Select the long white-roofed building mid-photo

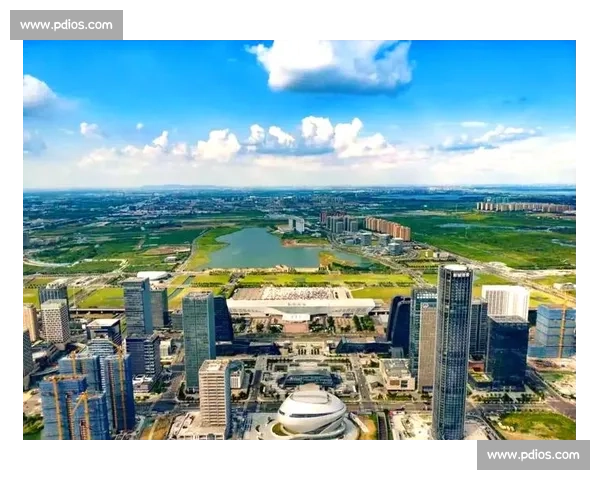pyautogui.click(x=300, y=304)
